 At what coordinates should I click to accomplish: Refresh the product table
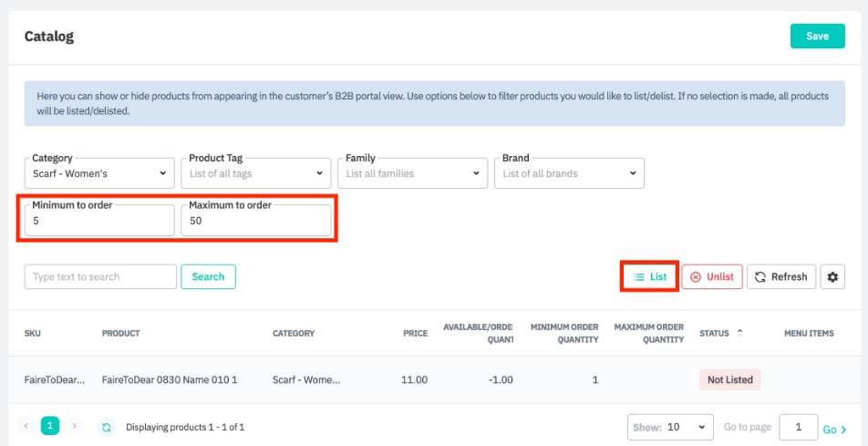[781, 277]
